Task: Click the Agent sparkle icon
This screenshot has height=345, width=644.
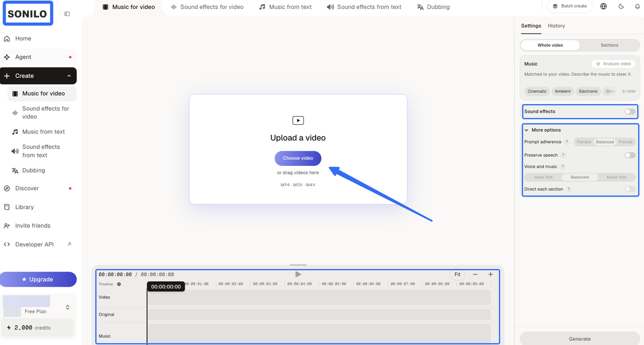Action: [x=7, y=57]
